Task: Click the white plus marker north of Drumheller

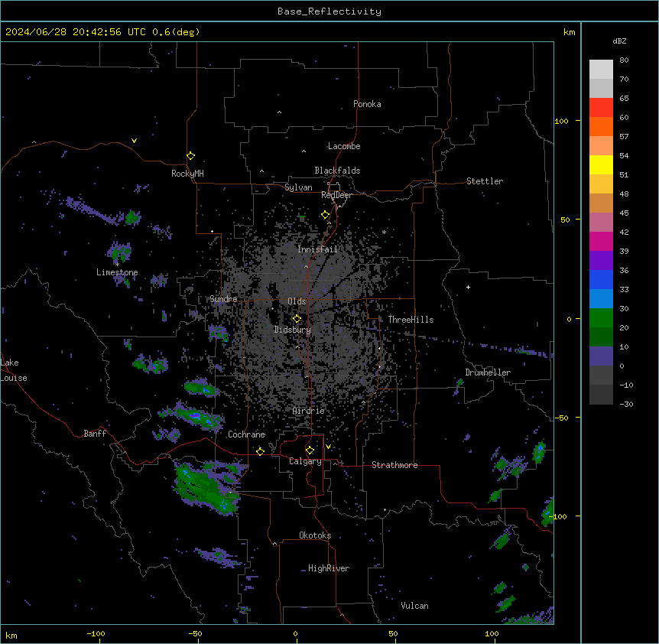Action: 468,287
